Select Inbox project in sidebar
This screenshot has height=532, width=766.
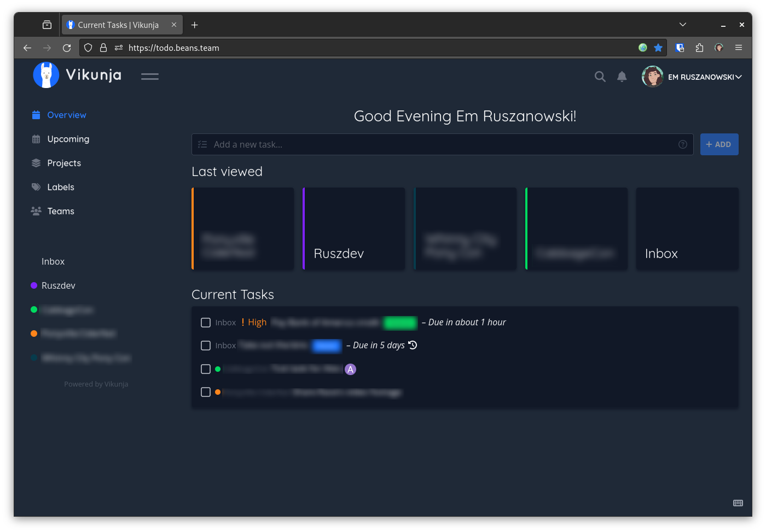point(53,261)
